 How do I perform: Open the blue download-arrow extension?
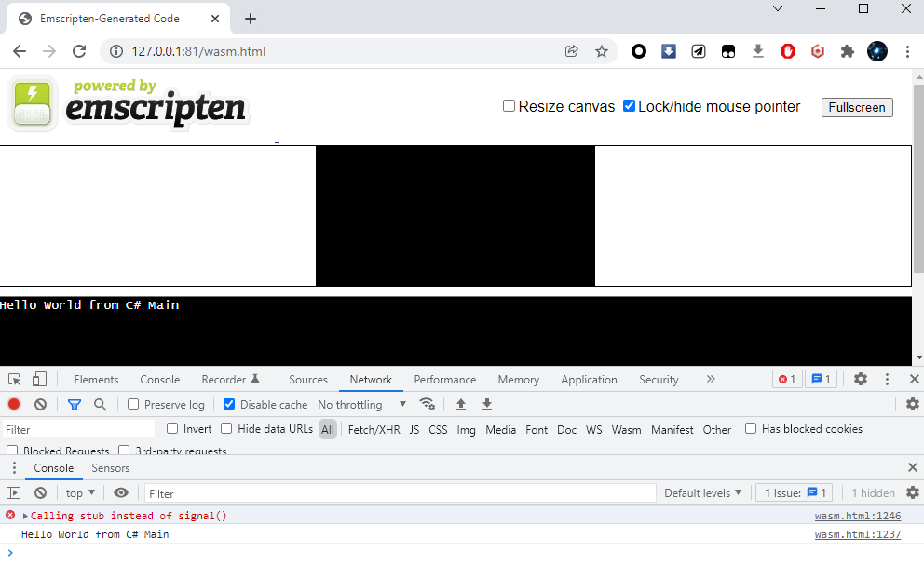pos(668,51)
